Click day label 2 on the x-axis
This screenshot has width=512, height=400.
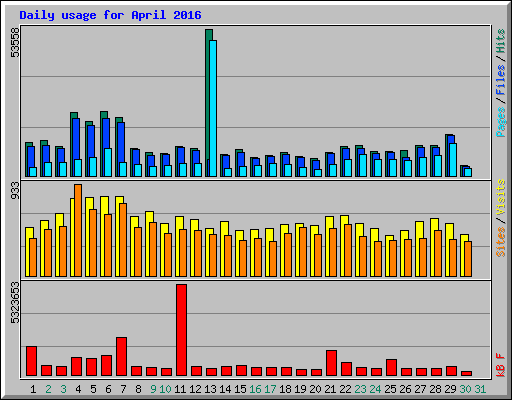[x=48, y=389]
